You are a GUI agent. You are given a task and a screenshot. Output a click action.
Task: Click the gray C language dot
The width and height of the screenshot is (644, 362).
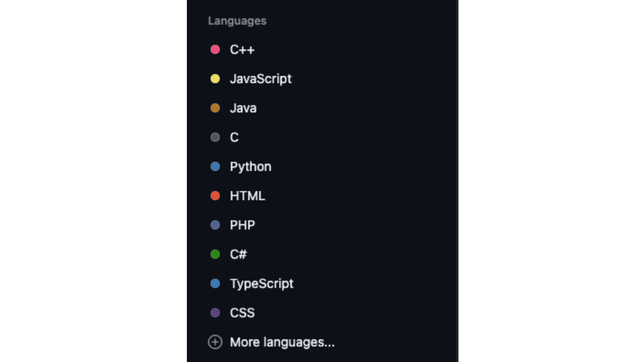tap(215, 137)
